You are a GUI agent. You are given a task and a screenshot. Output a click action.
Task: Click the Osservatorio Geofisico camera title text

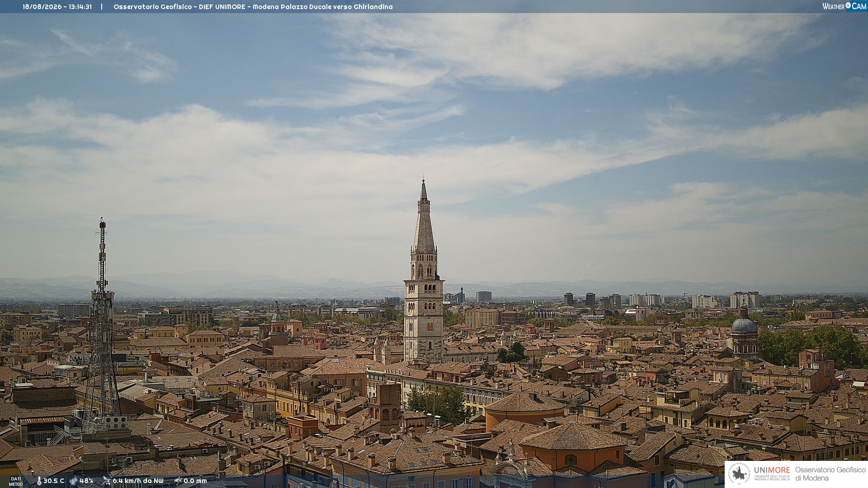click(x=253, y=7)
